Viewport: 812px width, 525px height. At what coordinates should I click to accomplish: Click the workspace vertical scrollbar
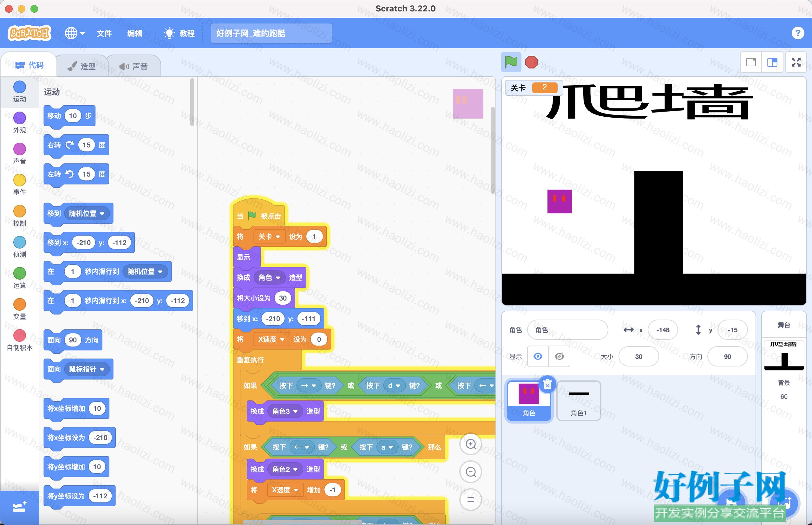(493, 150)
